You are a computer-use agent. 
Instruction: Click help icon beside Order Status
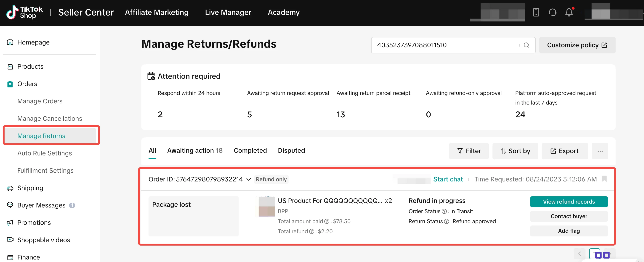444,212
